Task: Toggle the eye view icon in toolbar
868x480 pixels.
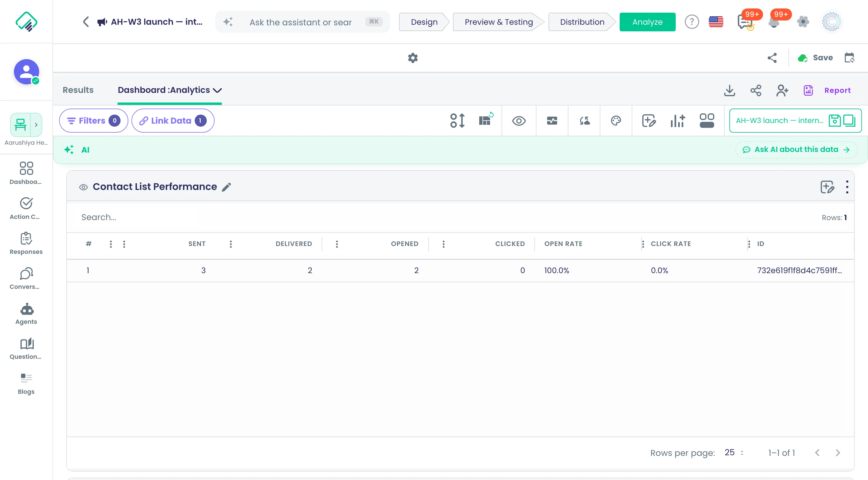Action: tap(519, 121)
